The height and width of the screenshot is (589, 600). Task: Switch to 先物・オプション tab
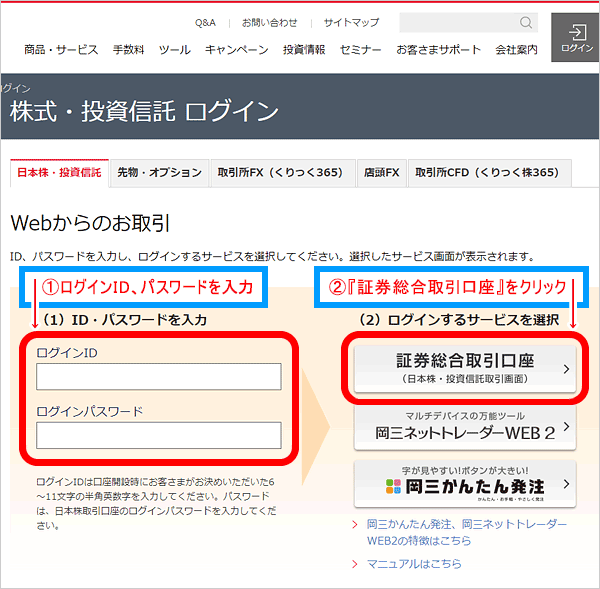[160, 173]
